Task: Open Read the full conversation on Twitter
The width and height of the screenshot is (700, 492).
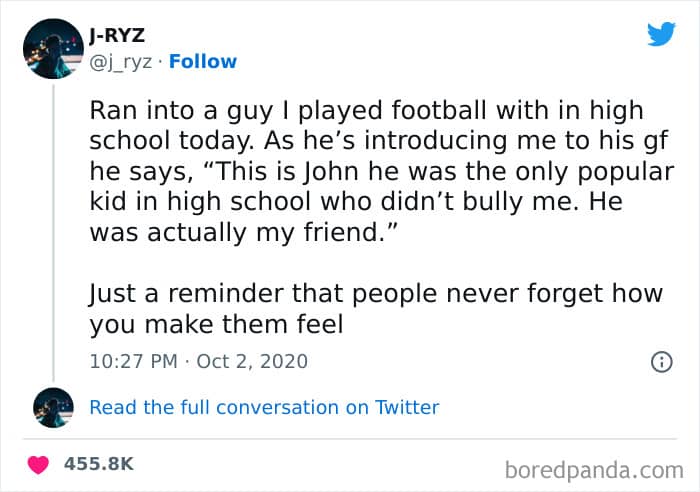Action: tap(264, 408)
